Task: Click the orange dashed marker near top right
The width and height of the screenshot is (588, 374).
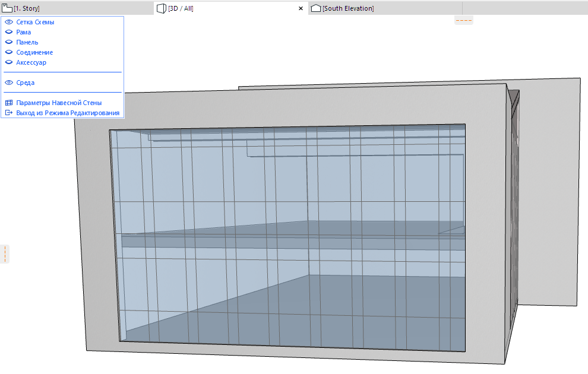Action: coord(463,20)
